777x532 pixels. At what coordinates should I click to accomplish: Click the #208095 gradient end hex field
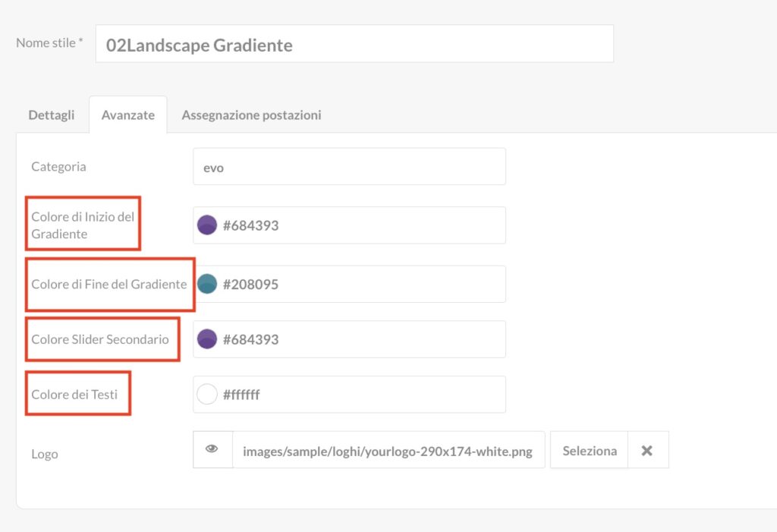click(x=349, y=284)
